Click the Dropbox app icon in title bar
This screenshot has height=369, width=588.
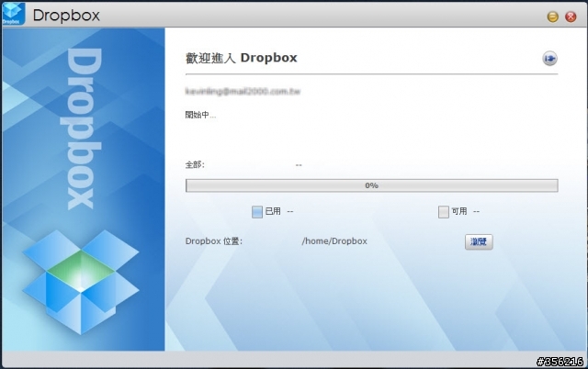[14, 14]
